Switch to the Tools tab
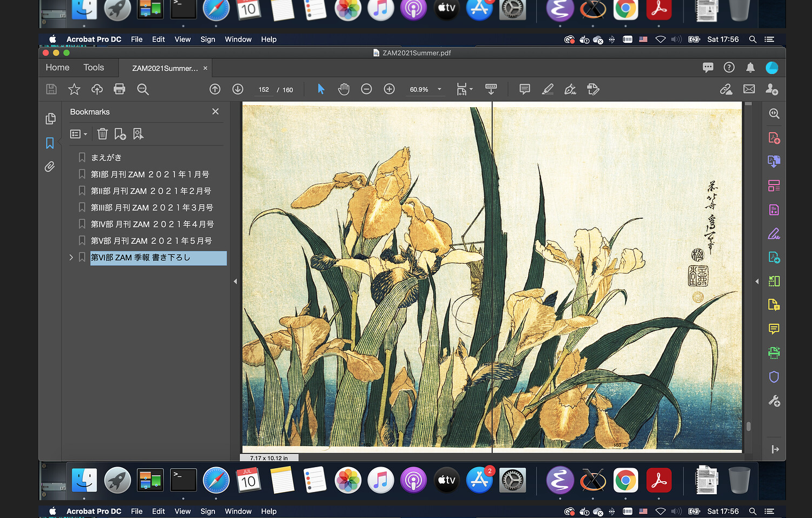Viewport: 812px width, 518px height. (94, 68)
